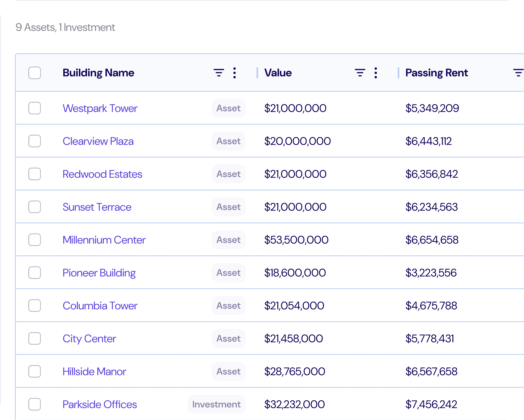Click the Value column header label
524x420 pixels.
pyautogui.click(x=278, y=73)
